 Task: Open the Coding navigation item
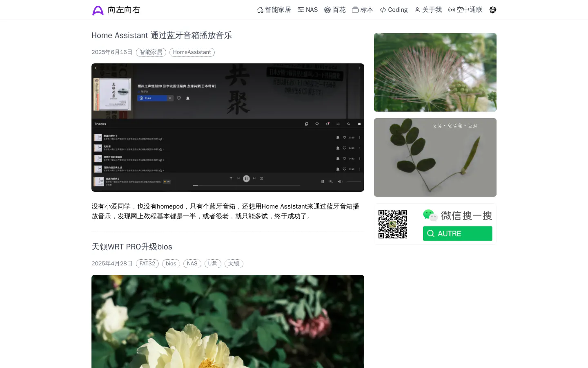(394, 10)
